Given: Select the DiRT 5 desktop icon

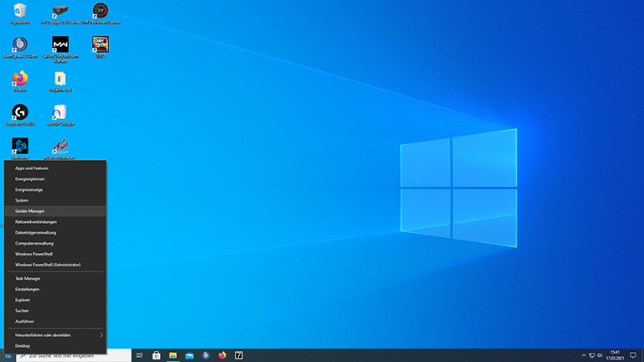Looking at the screenshot, I should (x=101, y=44).
